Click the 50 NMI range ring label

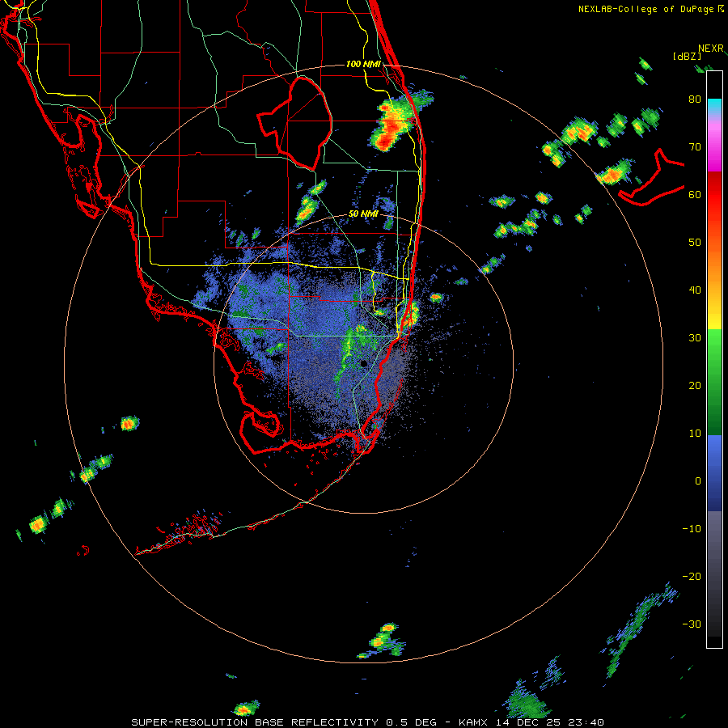coord(363,214)
